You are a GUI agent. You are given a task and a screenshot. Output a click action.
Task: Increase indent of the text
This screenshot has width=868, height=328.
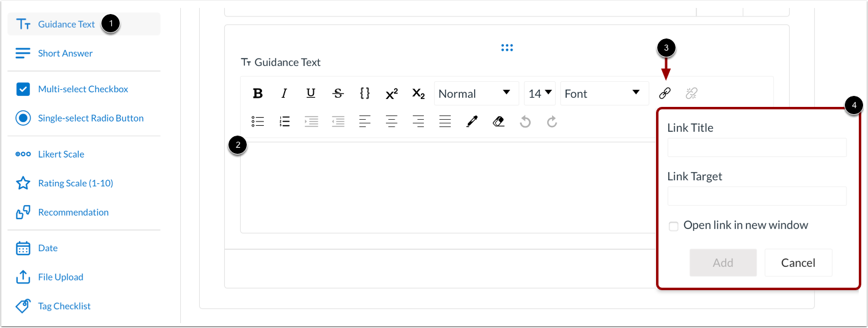click(312, 122)
